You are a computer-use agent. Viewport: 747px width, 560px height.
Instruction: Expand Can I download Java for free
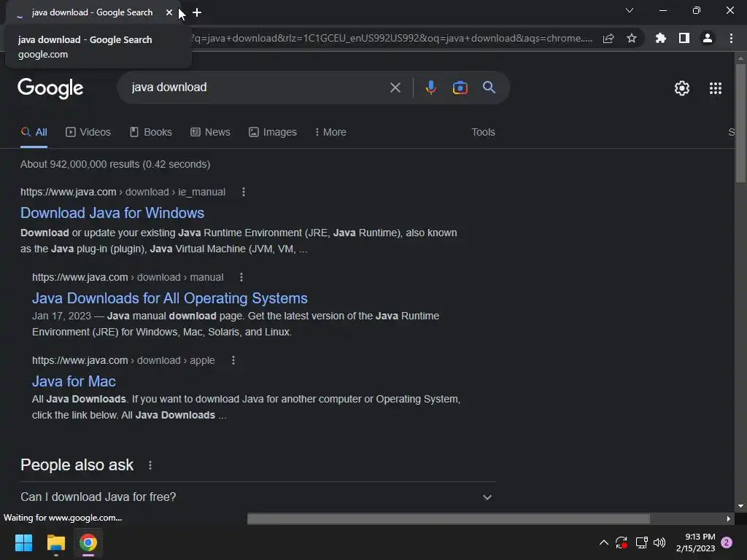coord(258,497)
